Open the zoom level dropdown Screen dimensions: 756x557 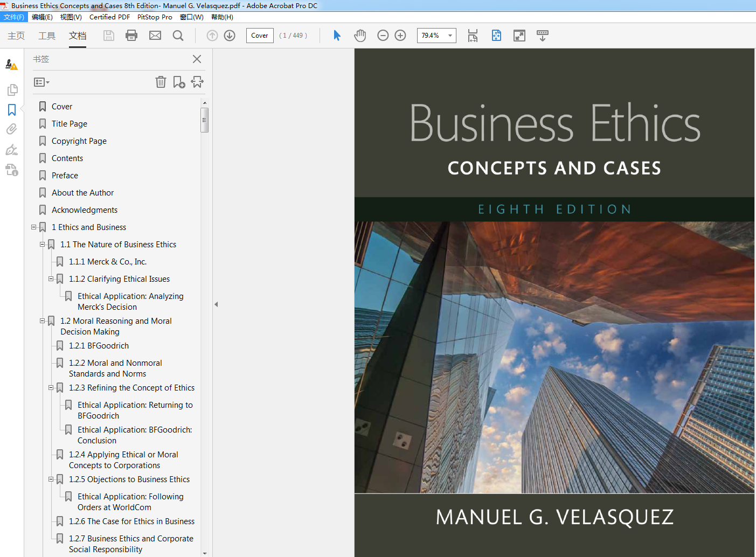[x=450, y=36]
